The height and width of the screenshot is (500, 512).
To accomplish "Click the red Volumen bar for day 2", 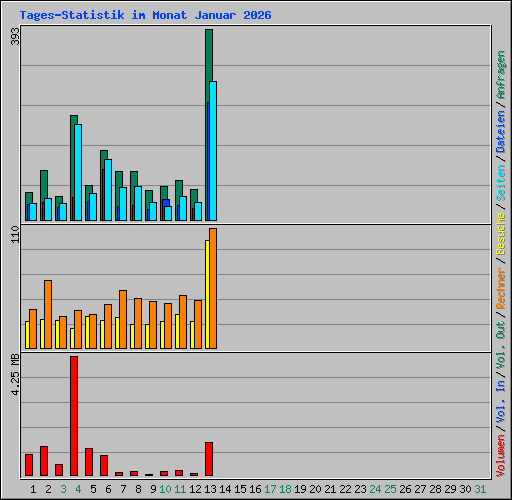I will coord(44,461).
